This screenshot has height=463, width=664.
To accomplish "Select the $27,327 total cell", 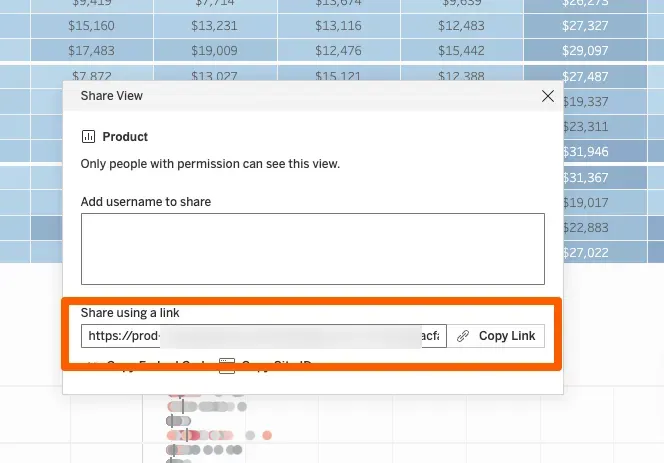I will click(585, 25).
